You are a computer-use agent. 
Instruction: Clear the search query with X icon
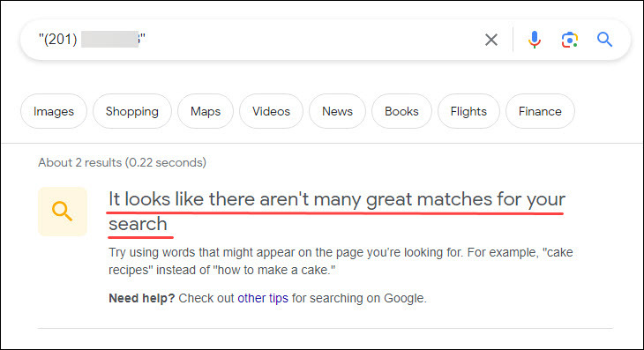pyautogui.click(x=491, y=40)
